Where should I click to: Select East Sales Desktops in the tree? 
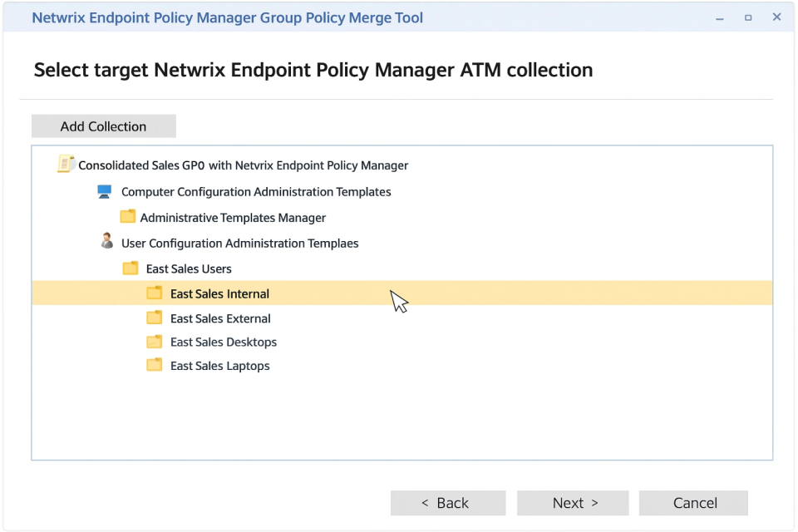pos(223,342)
